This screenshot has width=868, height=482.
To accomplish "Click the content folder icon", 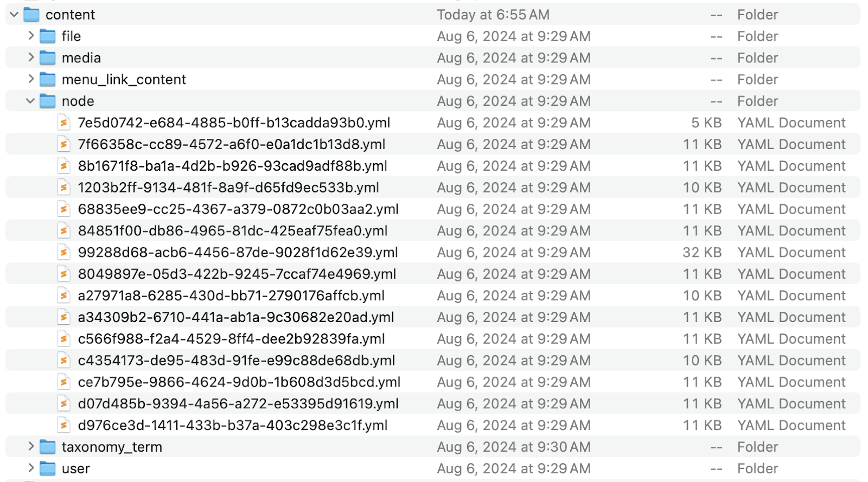I will [31, 15].
